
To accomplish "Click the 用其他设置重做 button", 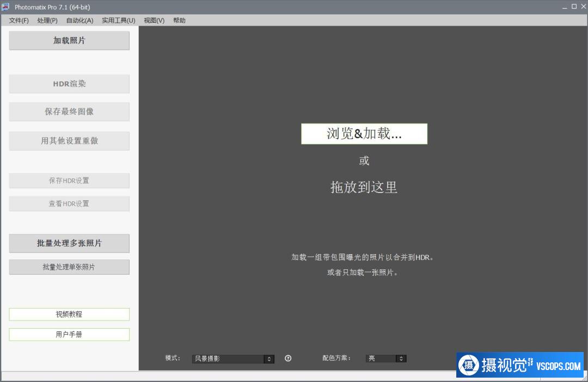I will pyautogui.click(x=69, y=141).
